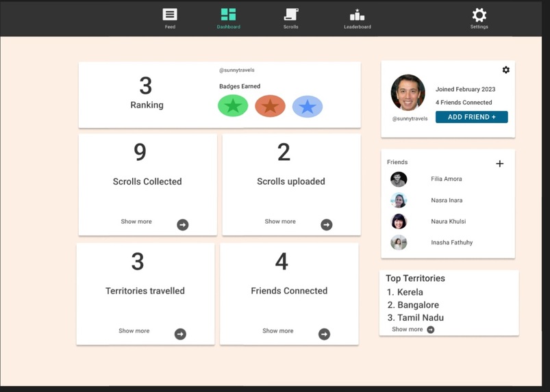Click Inasha Fathuhy's avatar
The width and height of the screenshot is (550, 392).
click(399, 242)
